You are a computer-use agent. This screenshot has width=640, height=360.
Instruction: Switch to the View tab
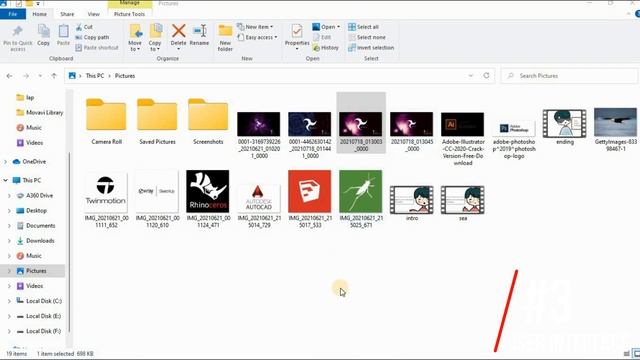click(93, 14)
